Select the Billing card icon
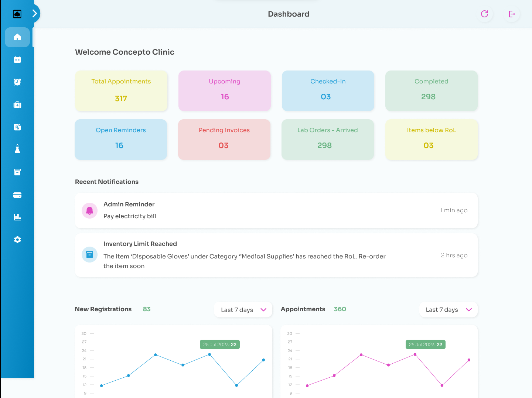 17,195
